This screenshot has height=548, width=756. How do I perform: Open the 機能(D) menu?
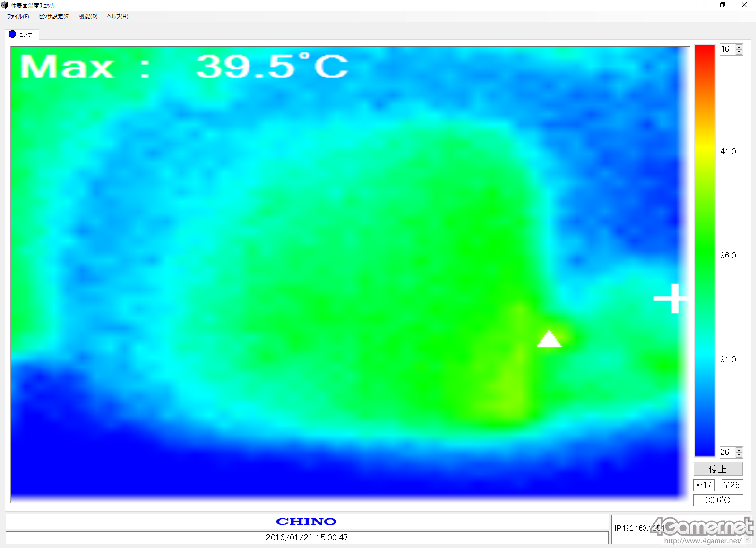pos(88,17)
